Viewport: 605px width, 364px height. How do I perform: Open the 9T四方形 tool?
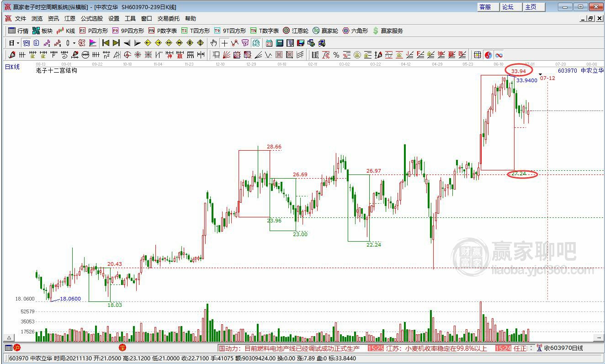pyautogui.click(x=230, y=31)
